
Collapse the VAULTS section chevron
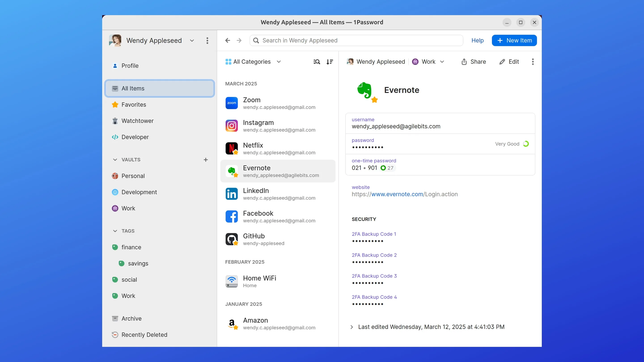click(x=115, y=160)
